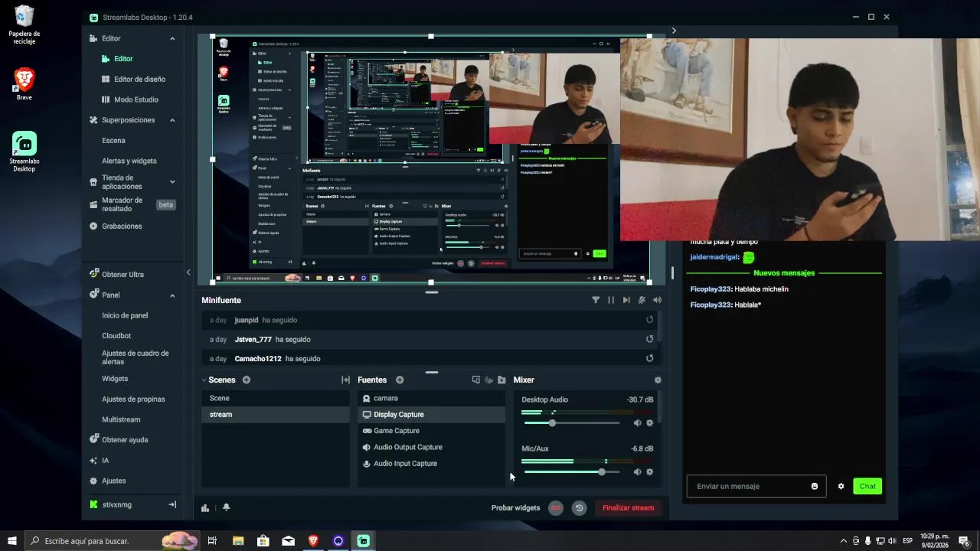Collapse the Editor sidebar section
The image size is (980, 551).
[172, 38]
